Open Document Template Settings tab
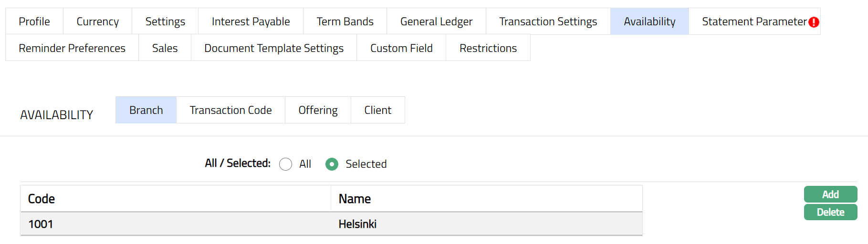This screenshot has height=244, width=868. point(274,48)
